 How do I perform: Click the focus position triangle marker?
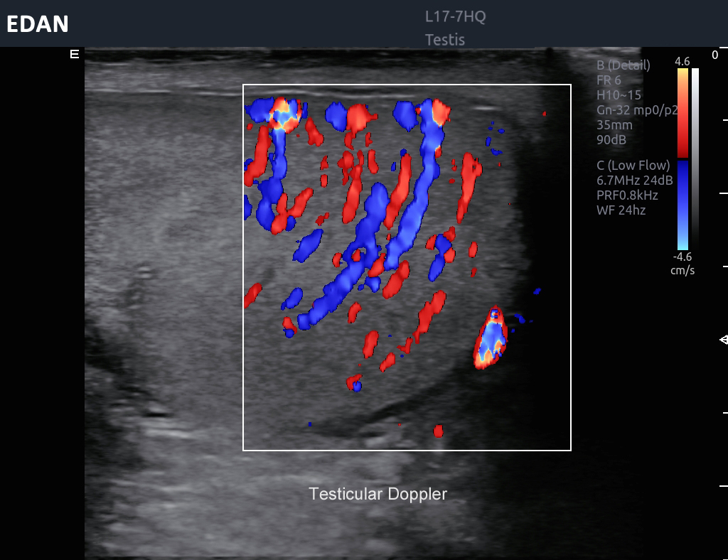724,340
